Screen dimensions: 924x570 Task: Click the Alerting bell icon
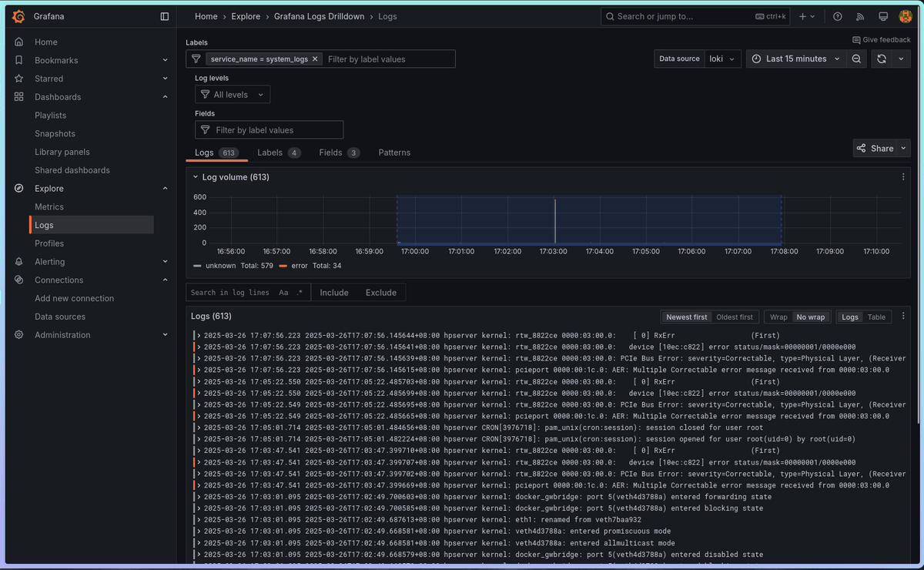coord(19,262)
